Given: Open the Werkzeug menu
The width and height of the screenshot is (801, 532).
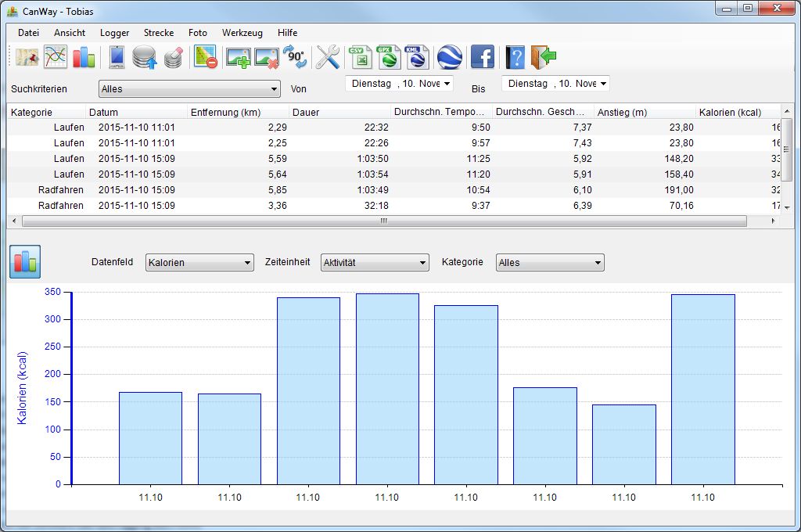Looking at the screenshot, I should 242,33.
